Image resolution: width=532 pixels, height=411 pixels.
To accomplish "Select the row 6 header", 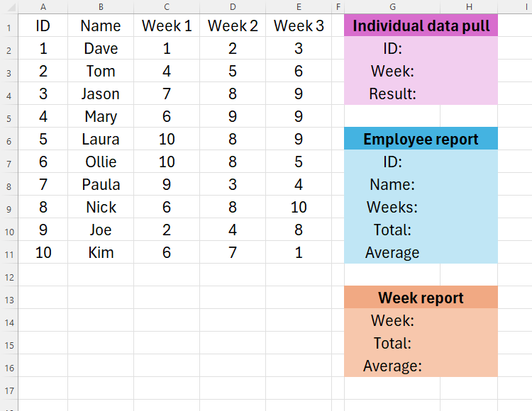I will pyautogui.click(x=9, y=140).
